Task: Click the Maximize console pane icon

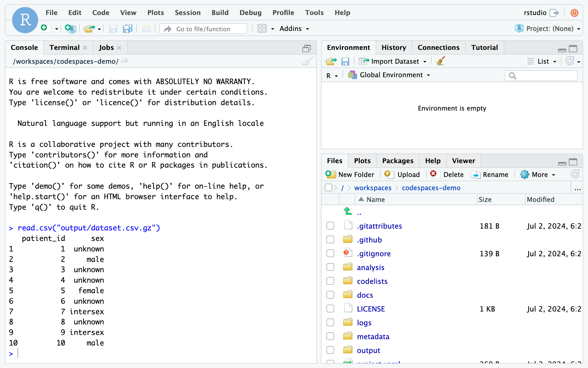Action: coord(306,48)
